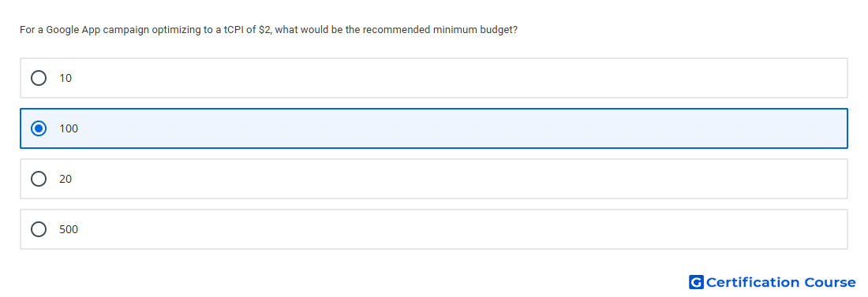Viewport: 868px width, 297px height.
Task: Click the answer label text "20"
Action: click(x=65, y=179)
